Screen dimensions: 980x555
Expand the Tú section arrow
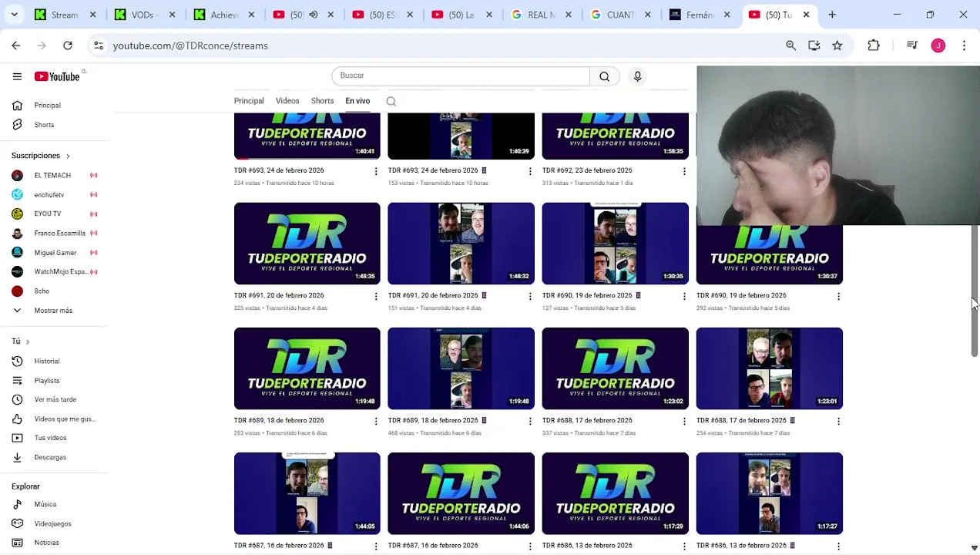[27, 341]
